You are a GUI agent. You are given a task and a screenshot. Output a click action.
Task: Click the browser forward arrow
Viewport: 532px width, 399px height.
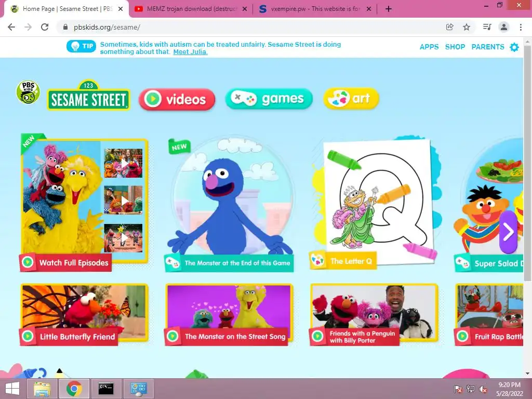click(x=28, y=27)
